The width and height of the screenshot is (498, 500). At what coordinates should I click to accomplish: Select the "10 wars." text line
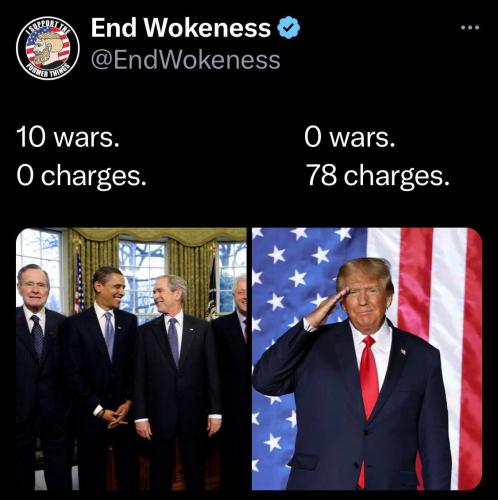click(x=68, y=137)
